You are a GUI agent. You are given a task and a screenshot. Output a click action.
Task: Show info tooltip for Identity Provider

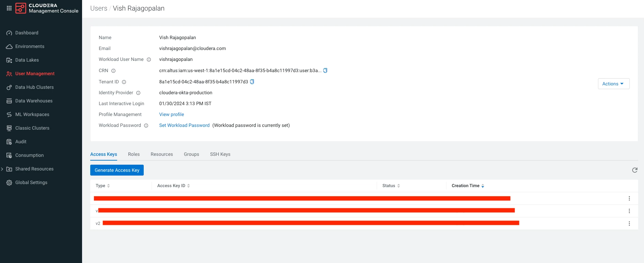coord(138,93)
